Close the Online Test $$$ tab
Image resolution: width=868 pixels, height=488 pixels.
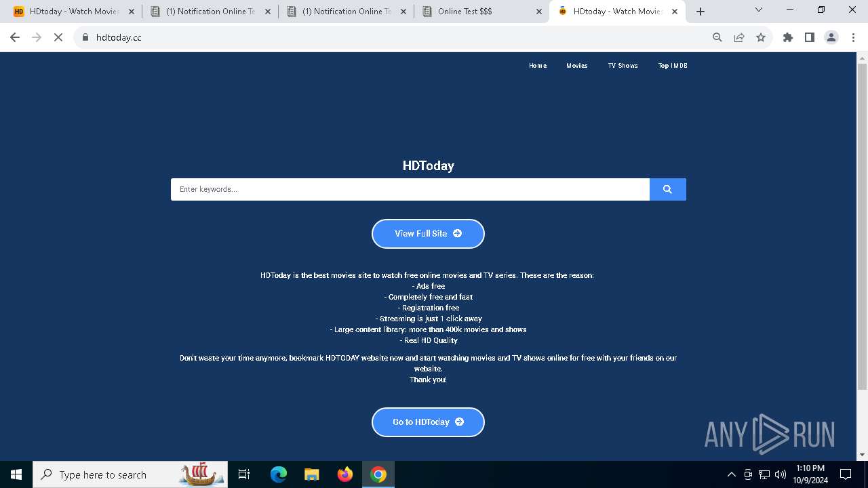coord(539,12)
